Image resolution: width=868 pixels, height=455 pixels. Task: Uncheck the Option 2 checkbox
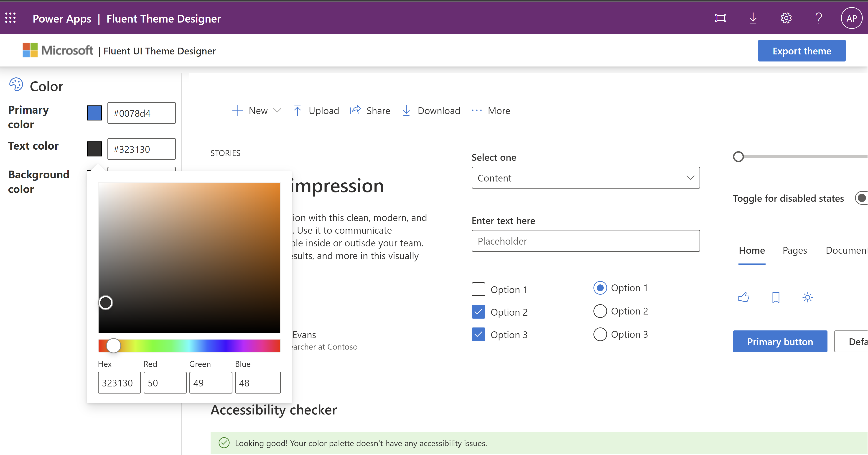[x=478, y=312]
